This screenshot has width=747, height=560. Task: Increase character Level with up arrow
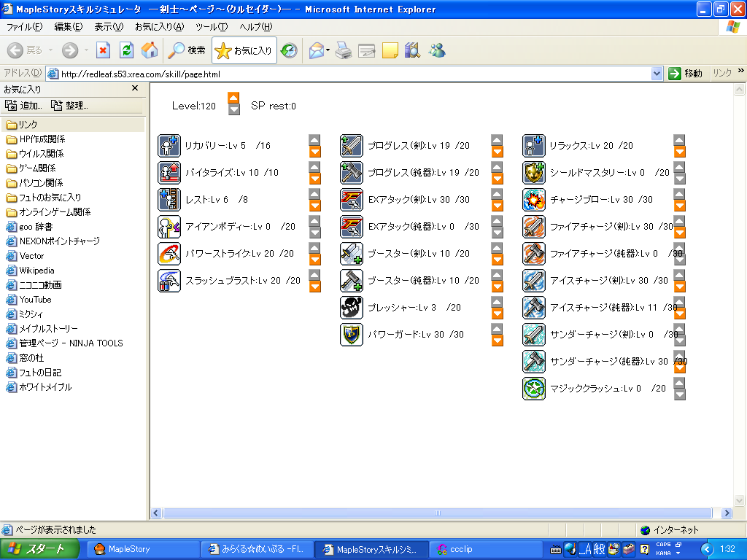233,98
